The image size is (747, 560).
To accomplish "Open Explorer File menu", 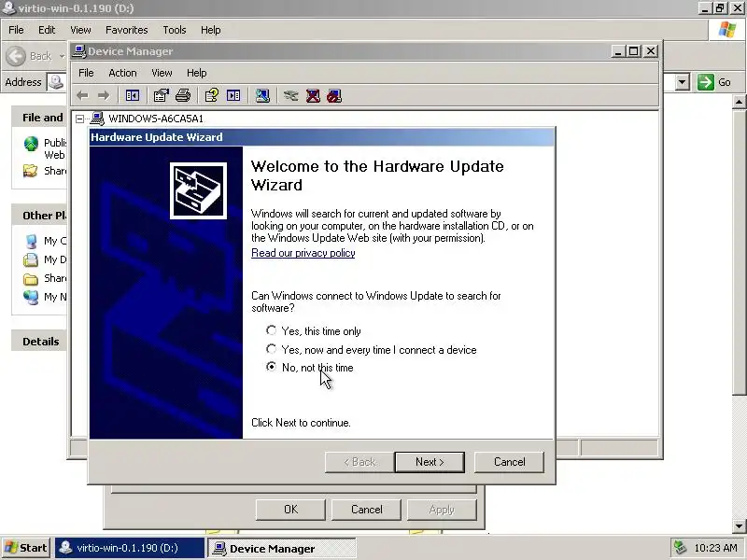I will 16,30.
